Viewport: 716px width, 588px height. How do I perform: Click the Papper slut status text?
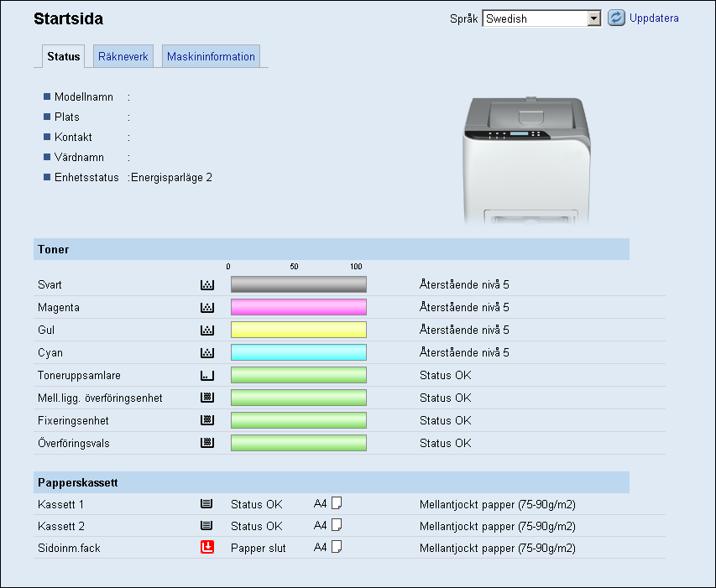(258, 549)
